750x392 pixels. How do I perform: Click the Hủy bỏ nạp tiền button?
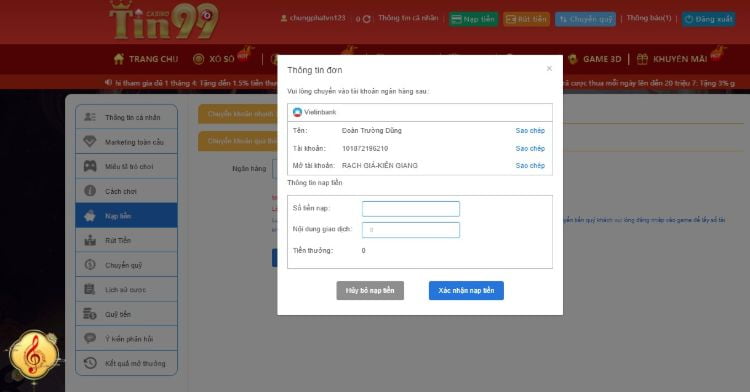pyautogui.click(x=370, y=290)
